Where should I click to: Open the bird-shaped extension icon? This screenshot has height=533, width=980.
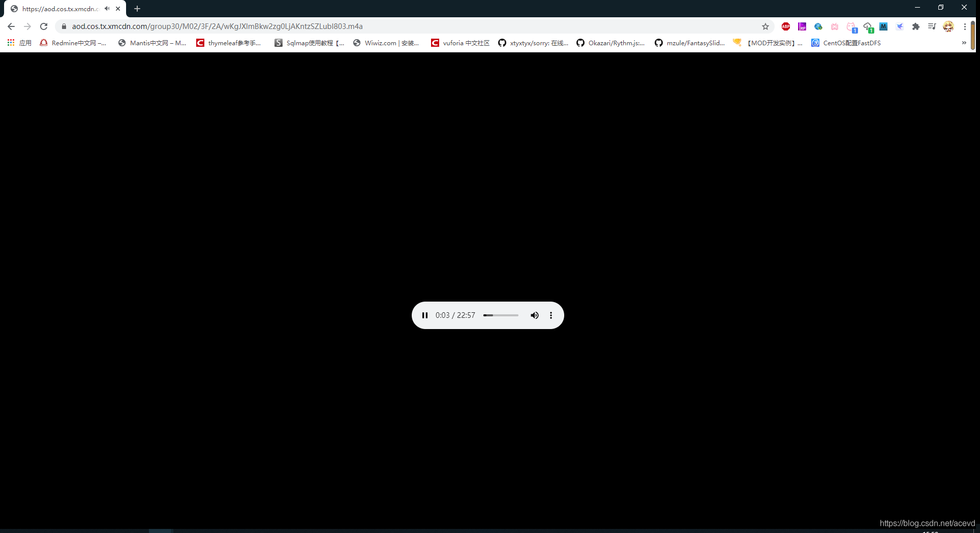coord(900,26)
